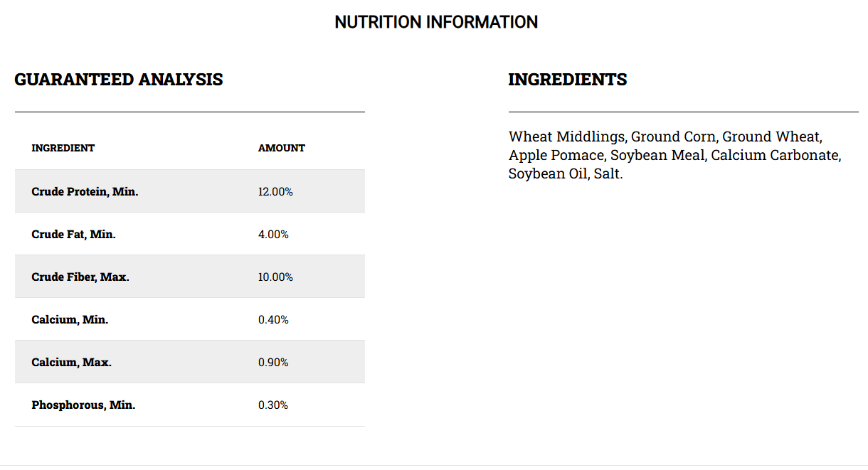Click the Guaranteed Analysis heading
Image resolution: width=868 pixels, height=470 pixels.
(x=119, y=80)
